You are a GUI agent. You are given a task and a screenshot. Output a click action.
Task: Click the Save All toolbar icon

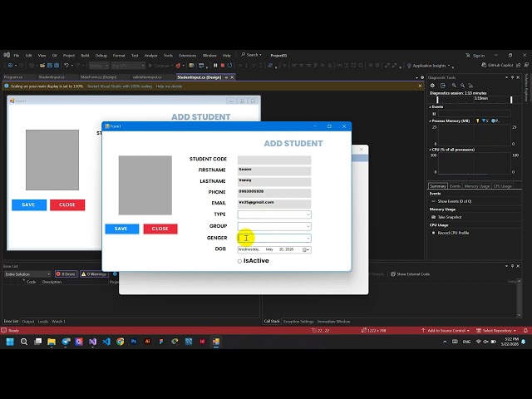(57, 66)
